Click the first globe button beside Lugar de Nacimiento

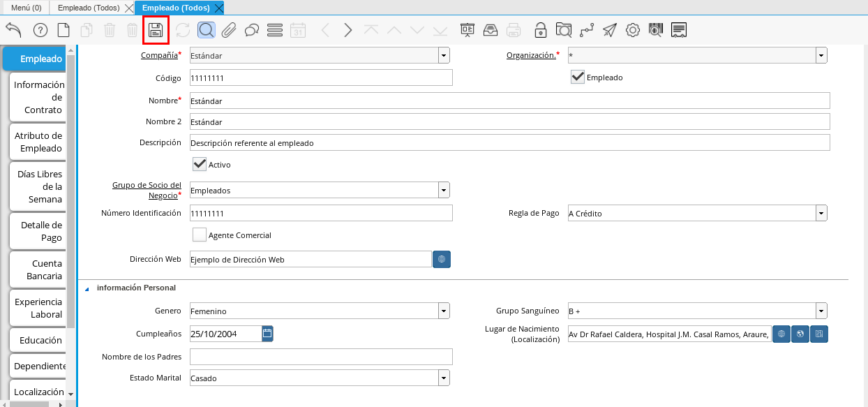pos(781,334)
